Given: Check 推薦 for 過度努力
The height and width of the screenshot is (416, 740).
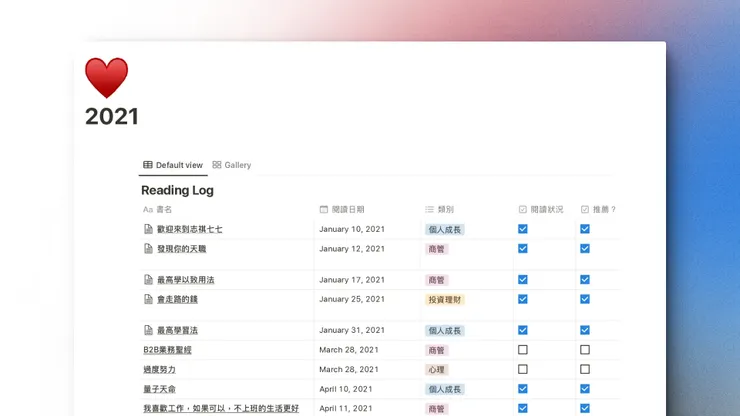Looking at the screenshot, I should click(585, 369).
